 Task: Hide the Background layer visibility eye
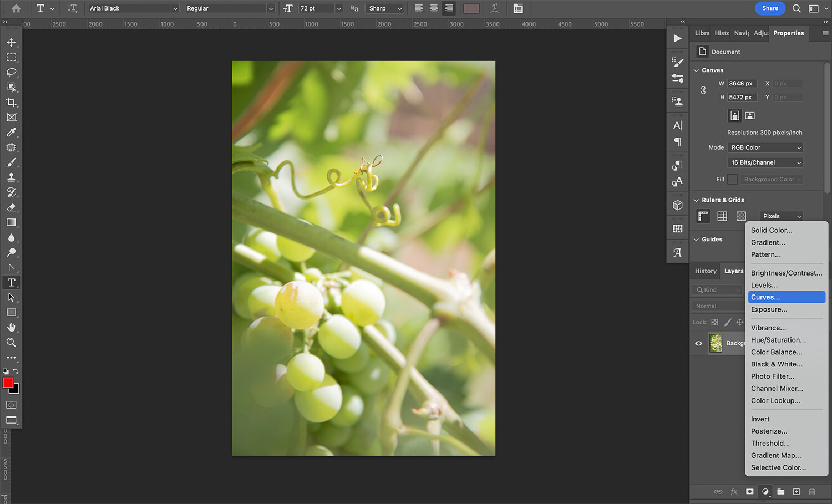point(699,343)
